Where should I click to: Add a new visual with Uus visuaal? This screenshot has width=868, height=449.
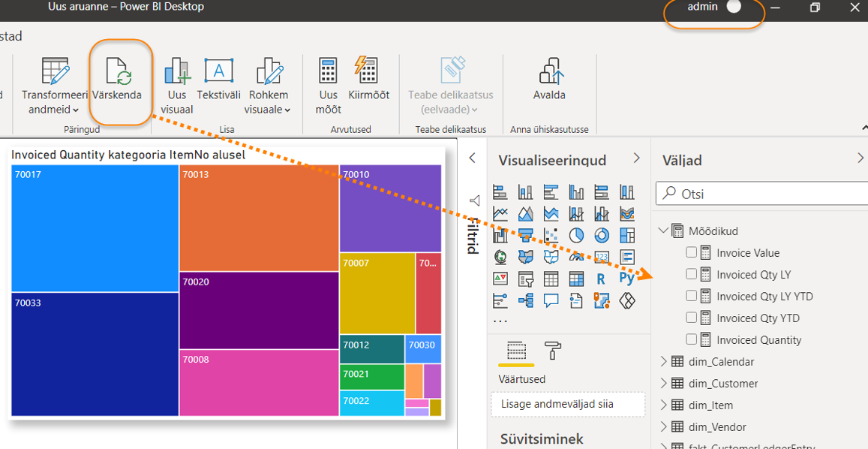pos(176,86)
